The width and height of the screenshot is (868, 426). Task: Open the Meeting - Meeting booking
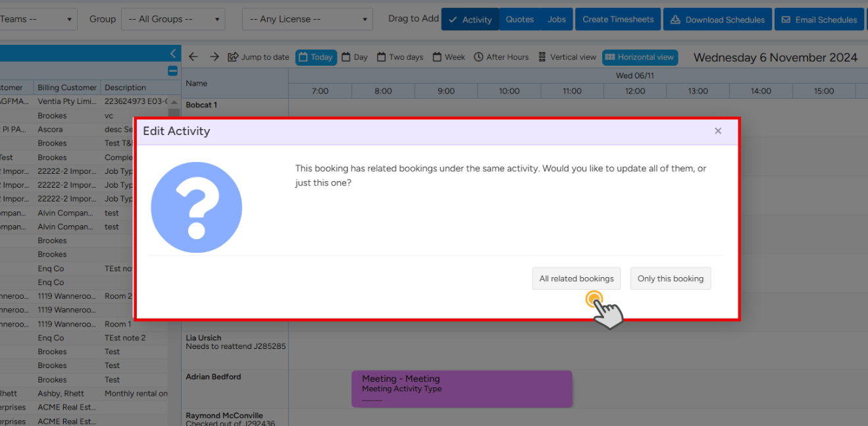coord(462,388)
